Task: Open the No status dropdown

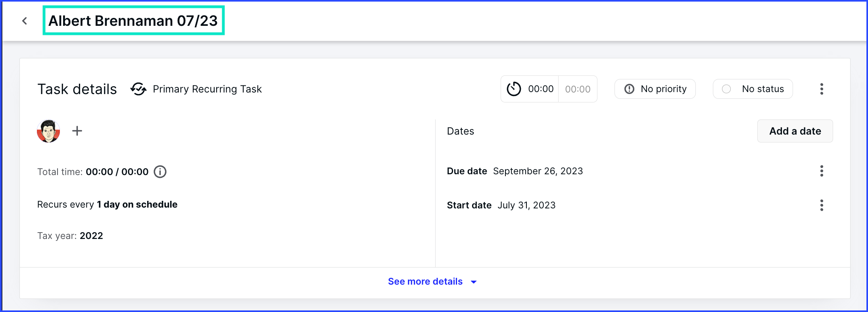Action: tap(753, 89)
